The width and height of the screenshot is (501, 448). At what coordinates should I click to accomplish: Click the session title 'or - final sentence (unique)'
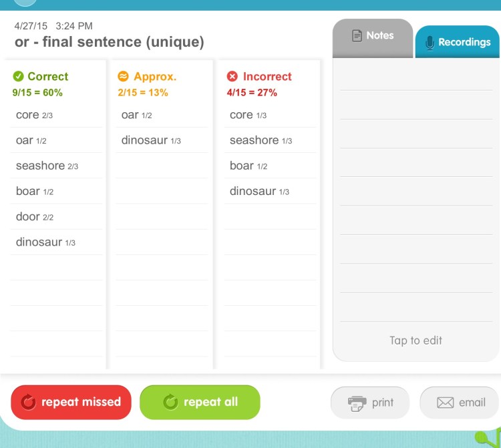110,42
